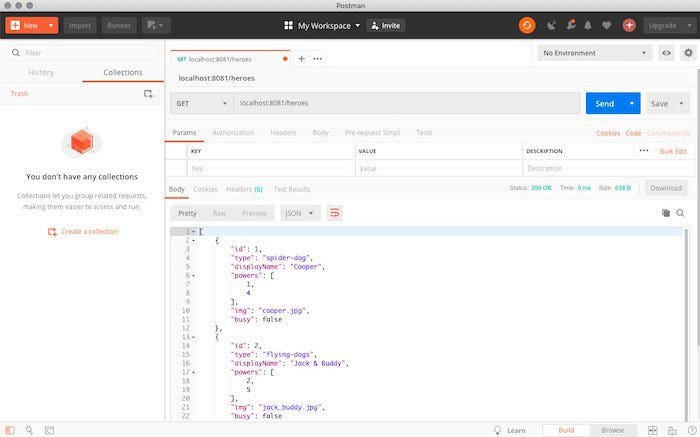Screen dimensions: 700x437
Task: Collapse the JSON array at line 1
Action: pyautogui.click(x=194, y=231)
